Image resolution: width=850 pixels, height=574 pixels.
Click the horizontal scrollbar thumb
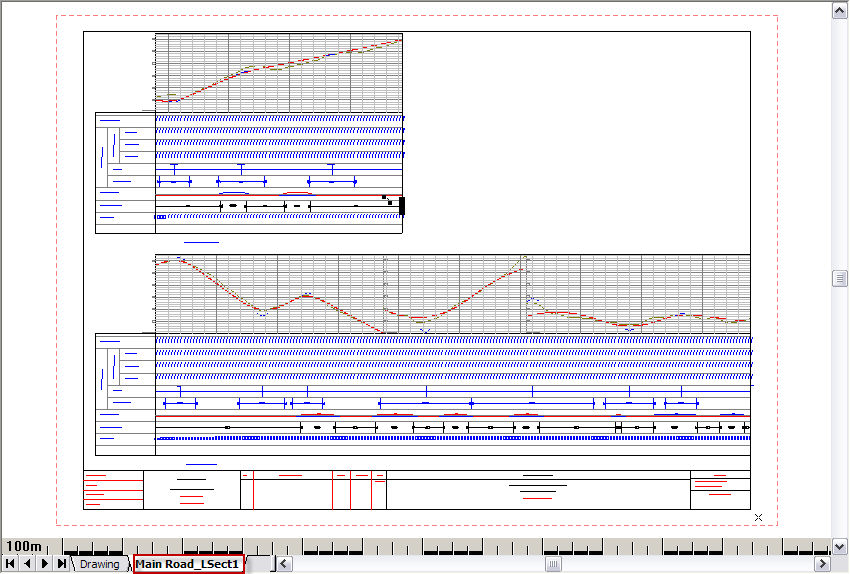tap(553, 564)
